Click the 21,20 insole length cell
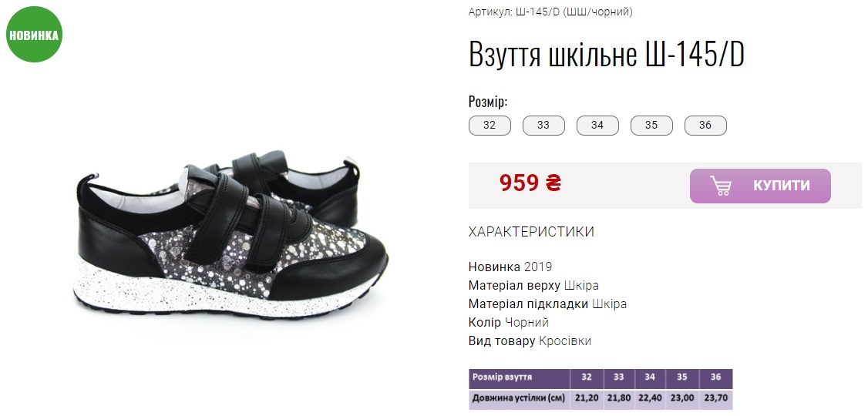Screen dimensions: 868x416 pyautogui.click(x=586, y=398)
